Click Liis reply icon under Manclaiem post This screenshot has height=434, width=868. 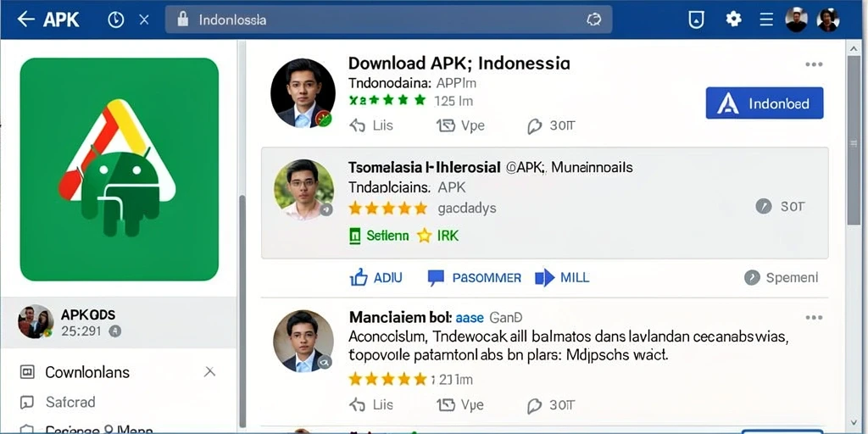[358, 405]
